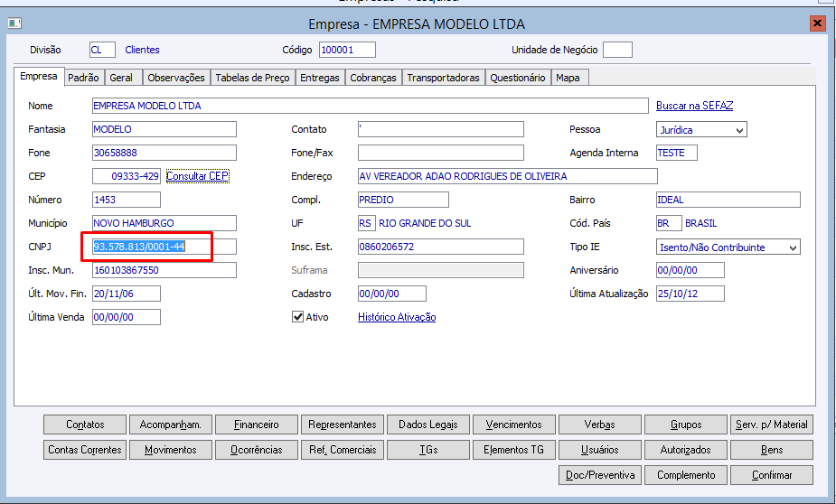The image size is (836, 504).
Task: Open the Histórico Ativação link
Action: 397,317
